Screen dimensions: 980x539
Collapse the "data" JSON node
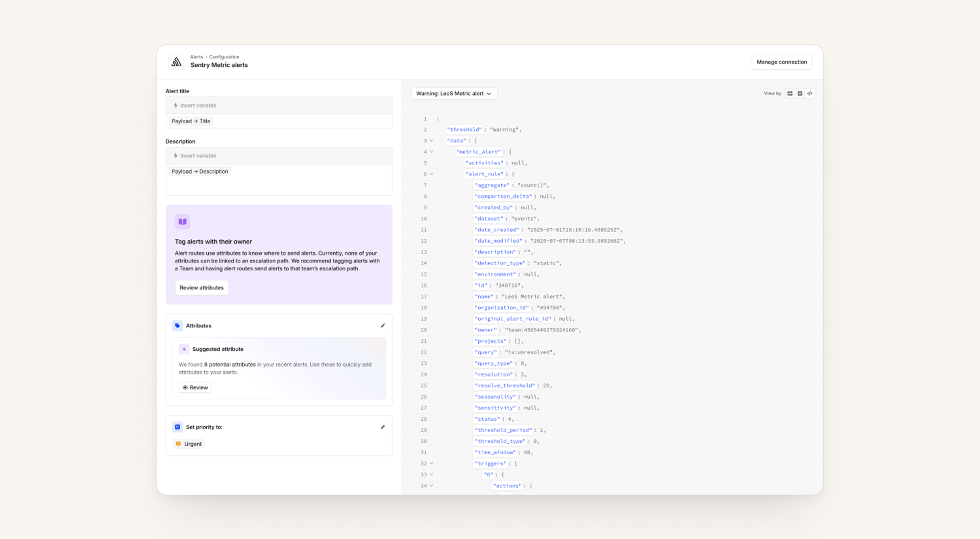[432, 141]
